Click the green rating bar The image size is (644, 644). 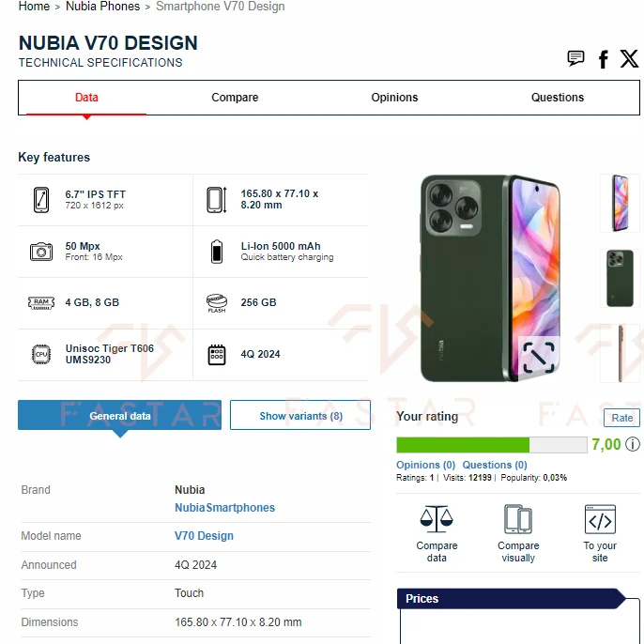click(x=491, y=445)
